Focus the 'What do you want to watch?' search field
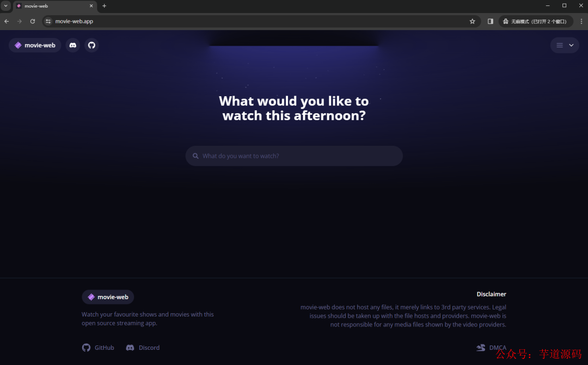 (294, 156)
